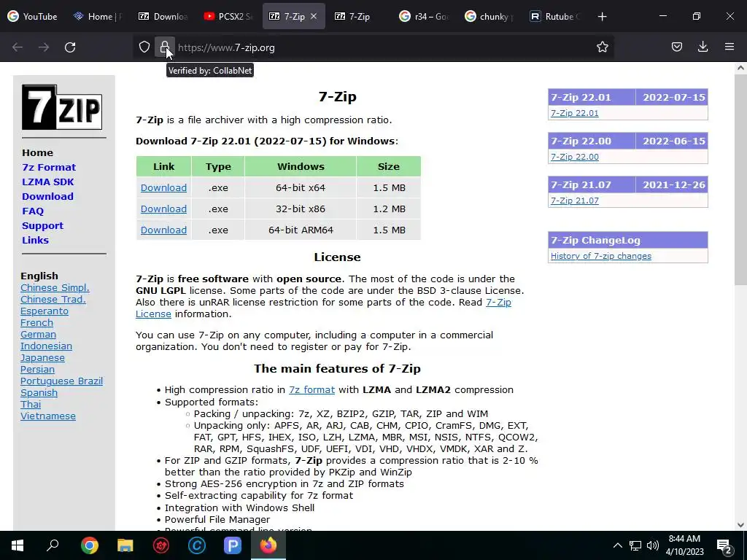Screen dimensions: 747x560
Task: Open the volume tray icon
Action: 653,545
